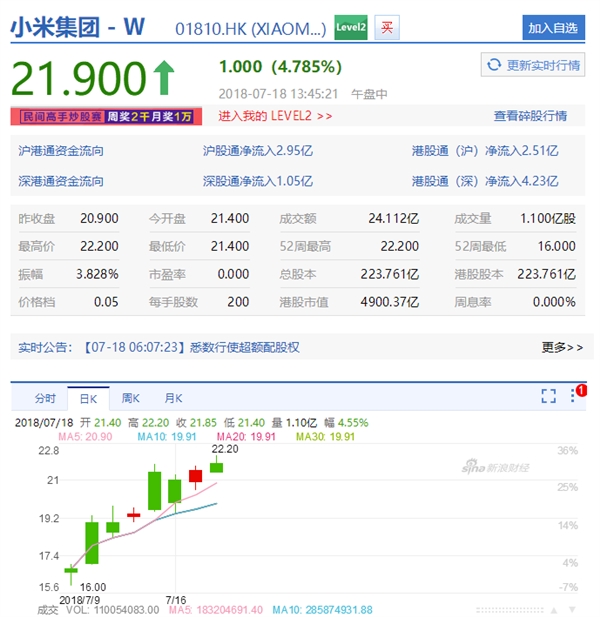600x617 pixels.
Task: Refresh quotes with 更新实时行情 button
Action: pyautogui.click(x=533, y=65)
